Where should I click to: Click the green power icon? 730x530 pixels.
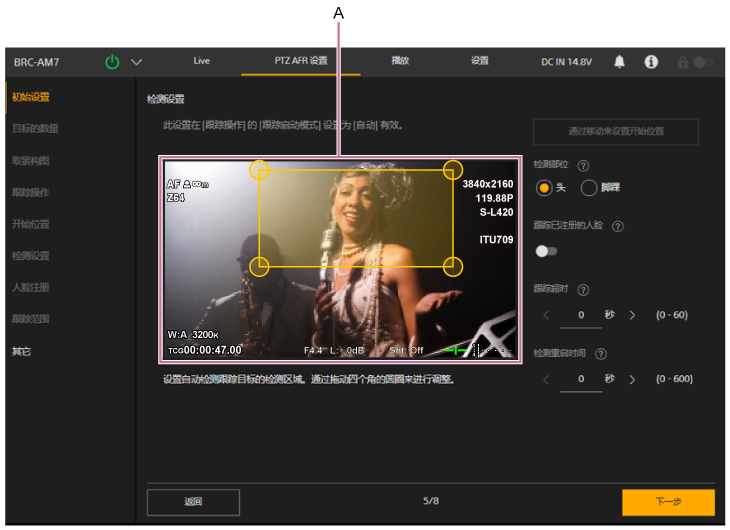coord(112,62)
